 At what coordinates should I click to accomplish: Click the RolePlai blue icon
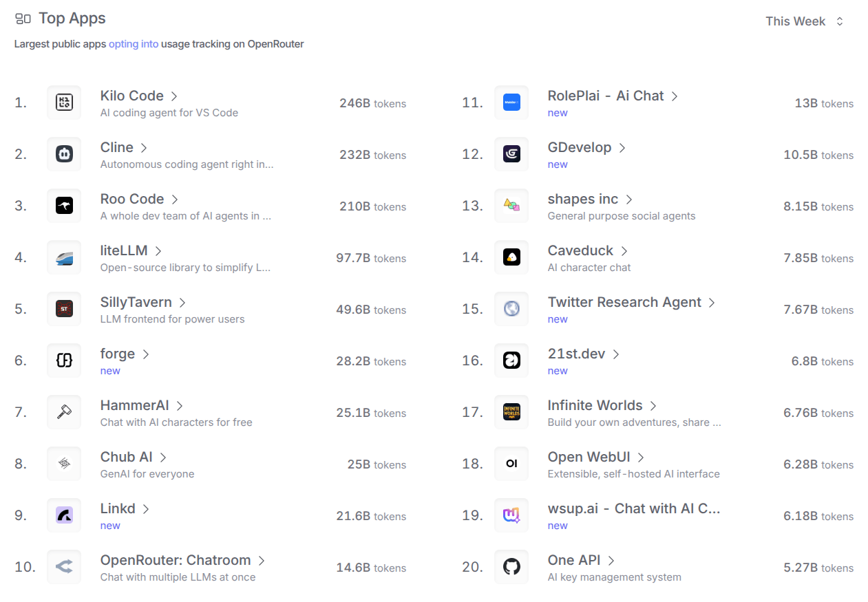click(x=511, y=103)
